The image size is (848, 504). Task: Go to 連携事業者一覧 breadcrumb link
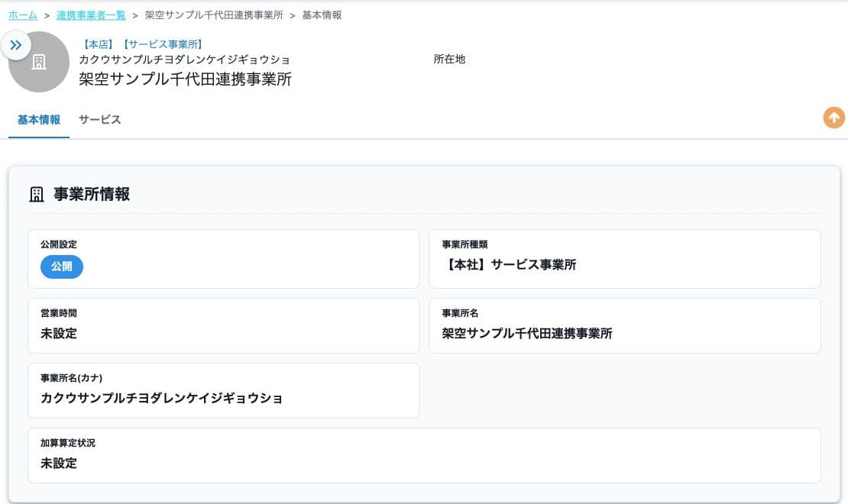coord(91,15)
